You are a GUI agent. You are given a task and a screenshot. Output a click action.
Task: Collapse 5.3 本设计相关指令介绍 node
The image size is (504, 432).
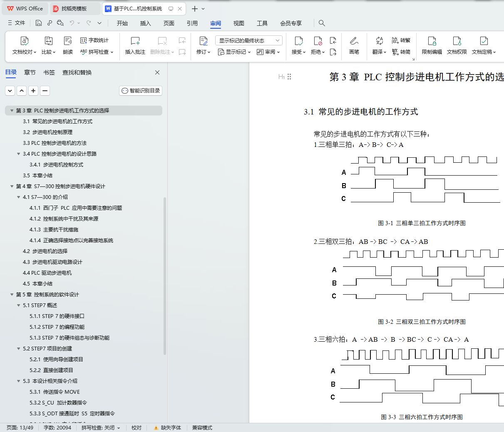click(x=18, y=381)
